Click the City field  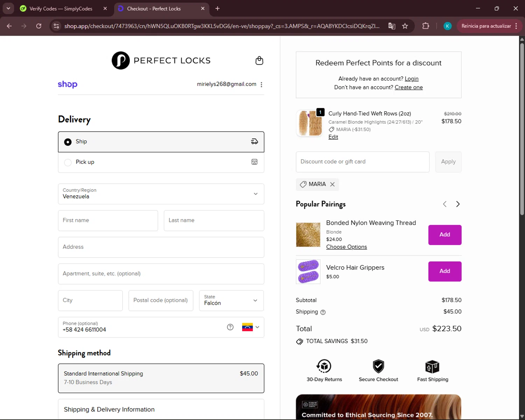90,300
